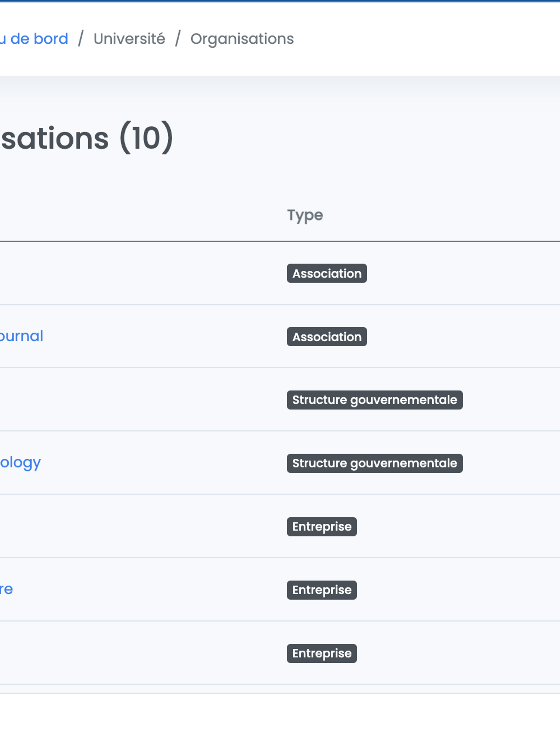Click the slash separator before Université
560x747 pixels.
(81, 39)
